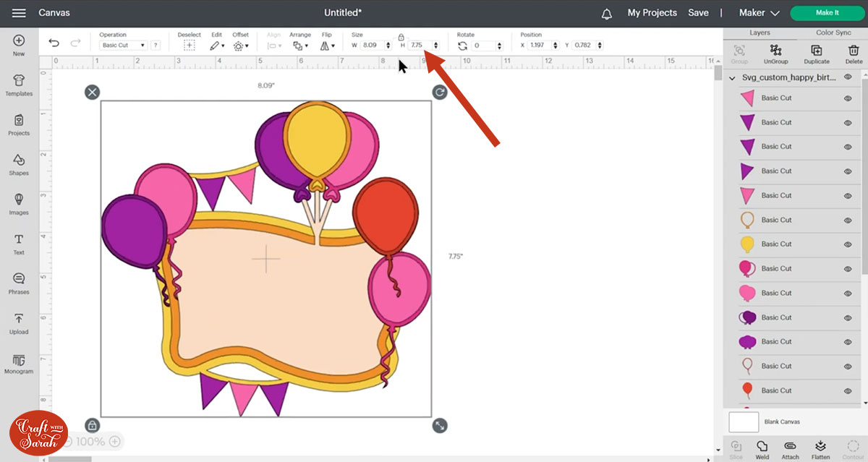Select the Monogram maker tool
The height and width of the screenshot is (462, 868).
pyautogui.click(x=18, y=363)
